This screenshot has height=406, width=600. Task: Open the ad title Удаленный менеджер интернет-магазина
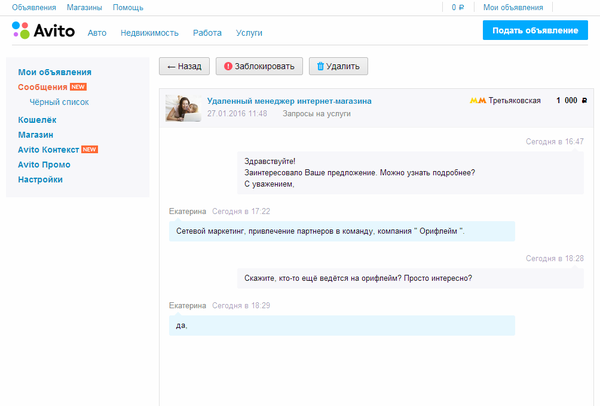(289, 101)
